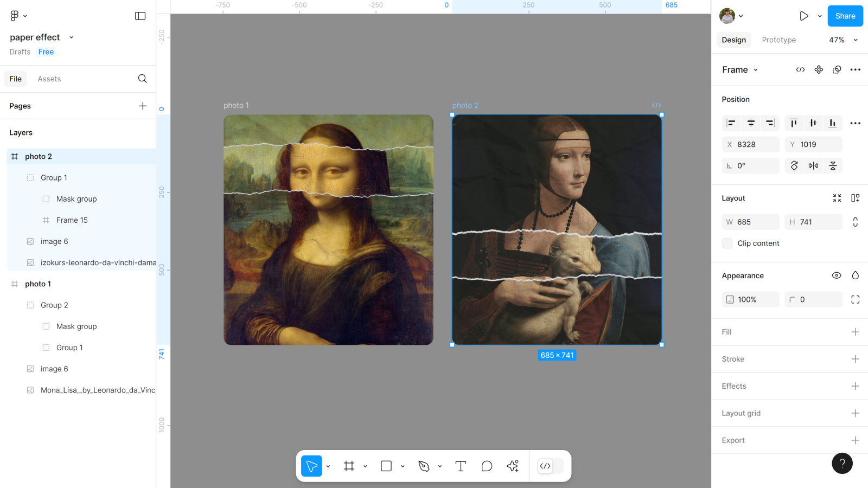Open the Assets tab
868x488 pixels.
[x=49, y=79]
